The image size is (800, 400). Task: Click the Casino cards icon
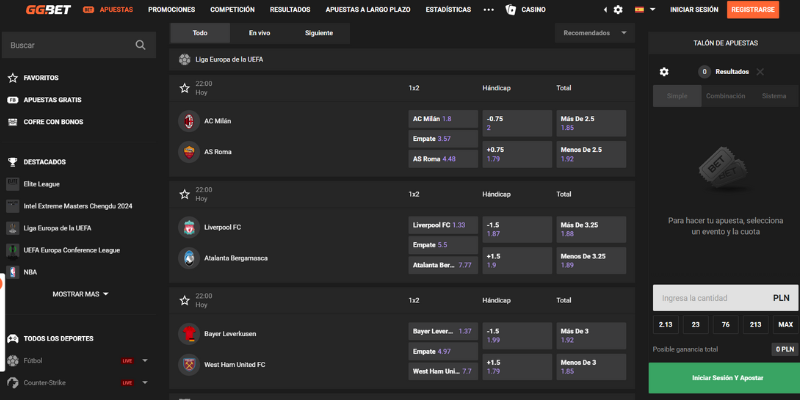[511, 10]
